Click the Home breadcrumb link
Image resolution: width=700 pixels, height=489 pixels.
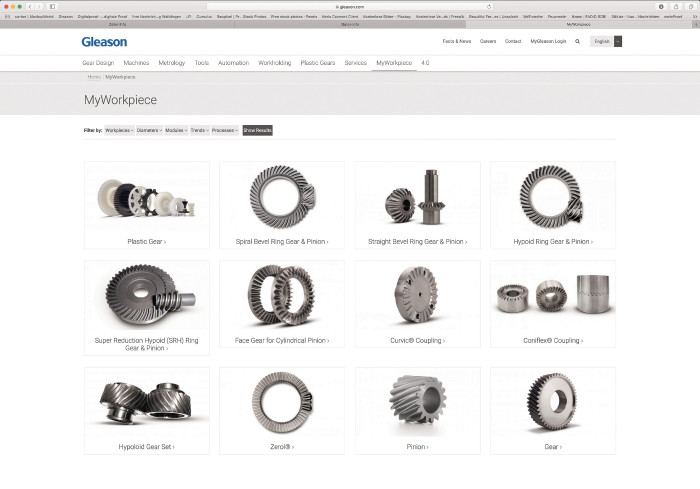coord(93,76)
